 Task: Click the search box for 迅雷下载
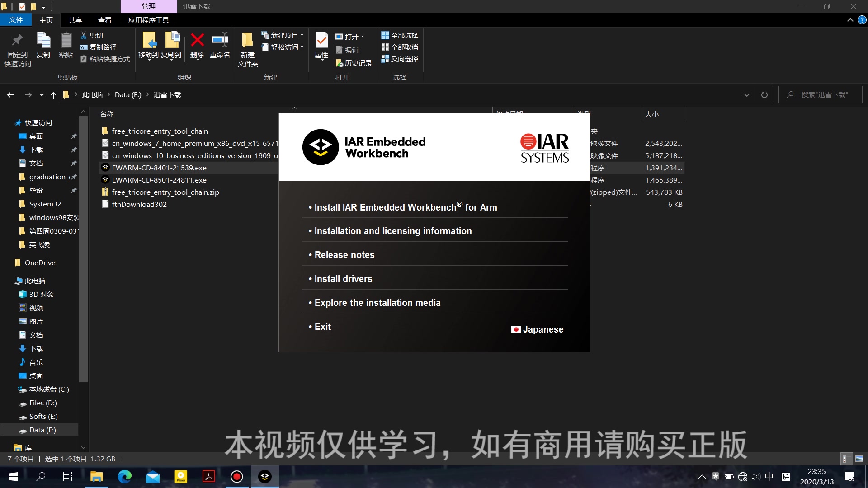click(821, 95)
